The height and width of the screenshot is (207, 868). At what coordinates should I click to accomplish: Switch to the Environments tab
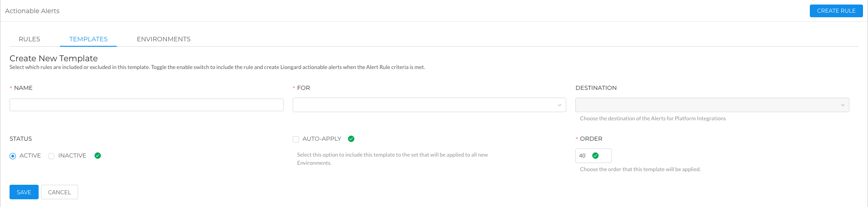coord(164,39)
